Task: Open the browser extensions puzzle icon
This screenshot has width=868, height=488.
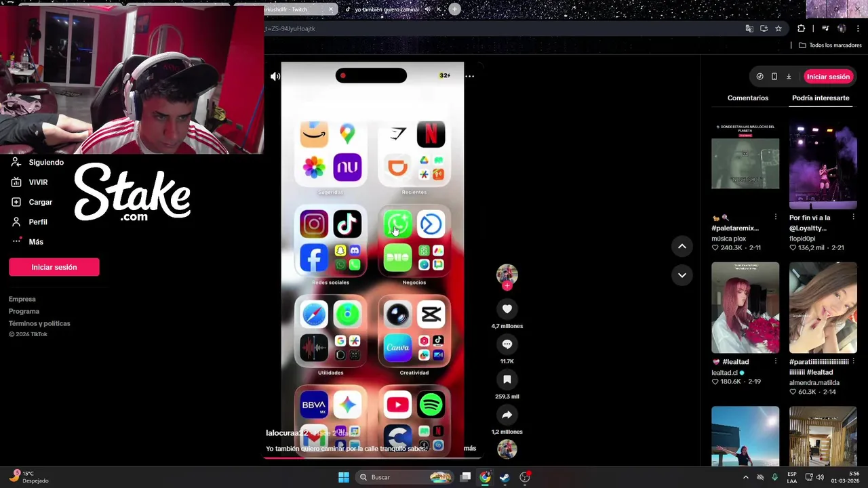Action: coord(802,28)
